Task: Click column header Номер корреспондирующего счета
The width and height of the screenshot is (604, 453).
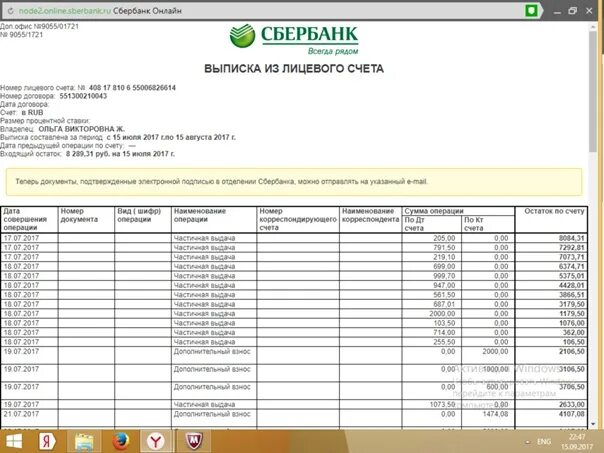Action: click(298, 220)
